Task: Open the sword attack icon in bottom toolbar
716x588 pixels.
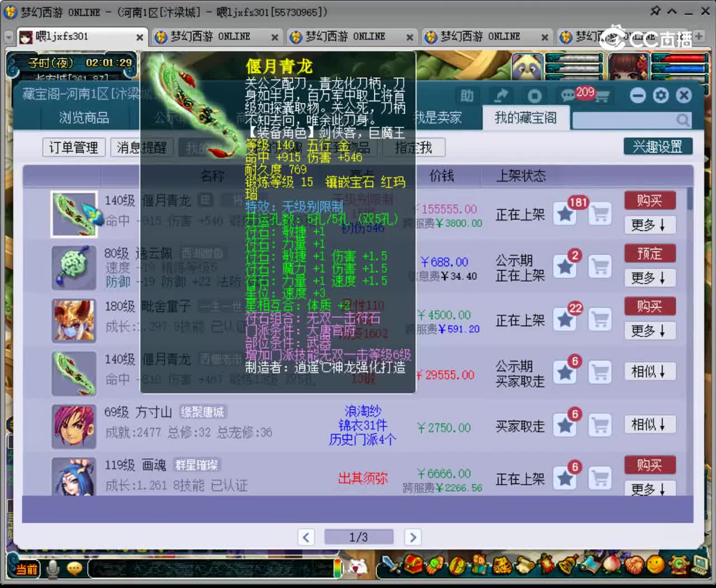Action: 390,566
